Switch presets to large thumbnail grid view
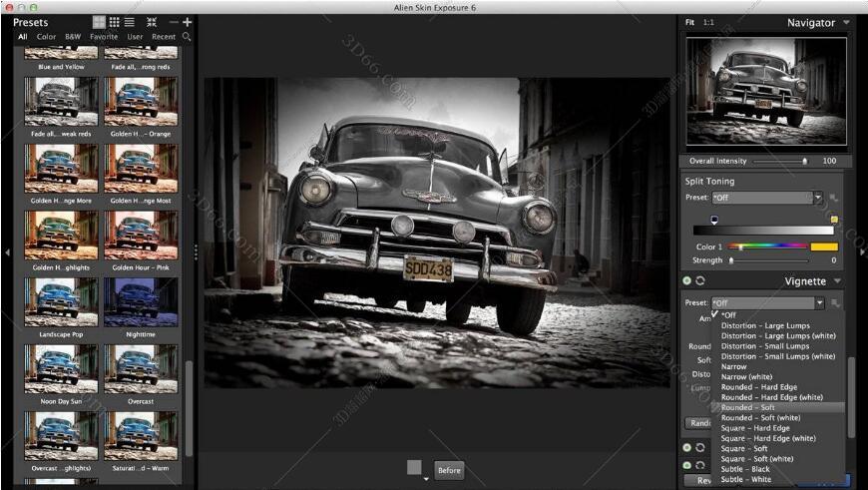The width and height of the screenshot is (868, 490). (x=99, y=22)
